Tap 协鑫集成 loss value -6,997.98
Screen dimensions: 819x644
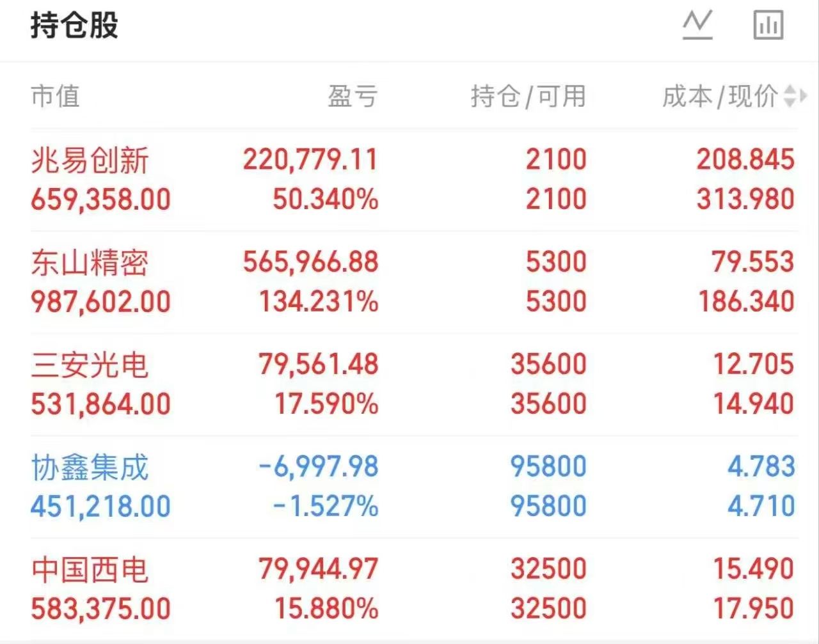tap(318, 467)
